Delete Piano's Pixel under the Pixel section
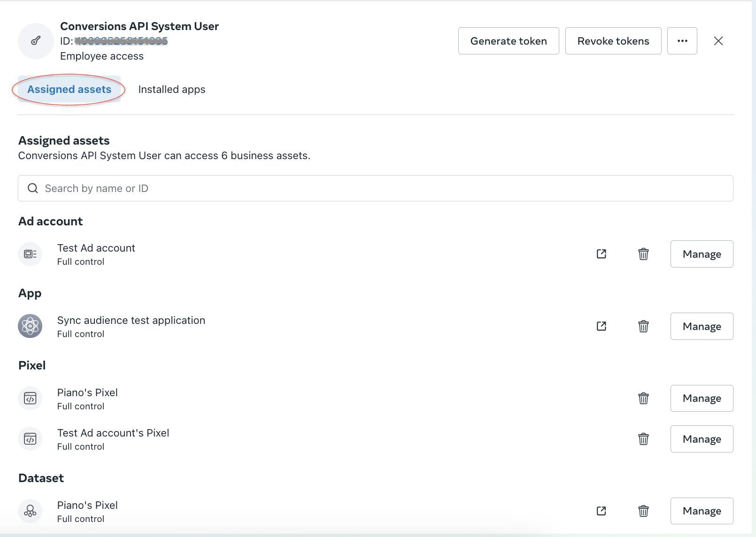The width and height of the screenshot is (756, 537). (x=644, y=399)
